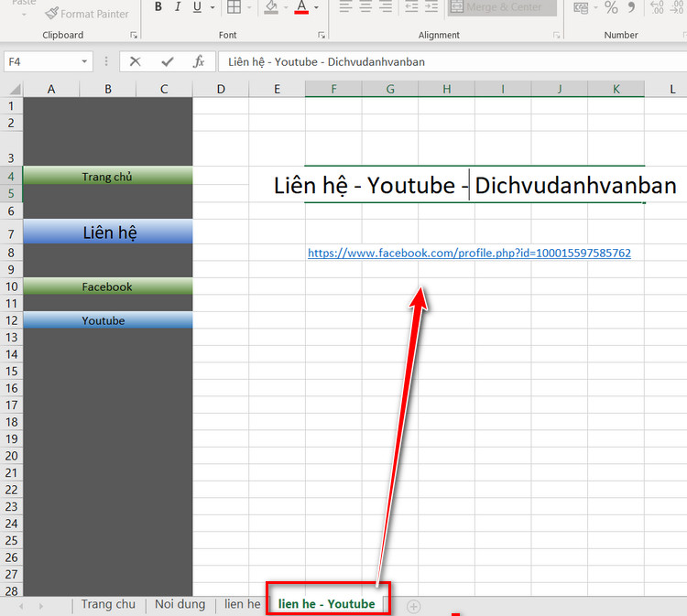Image resolution: width=687 pixels, height=616 pixels.
Task: Click the green Trang chủ button cell
Action: coord(108,177)
